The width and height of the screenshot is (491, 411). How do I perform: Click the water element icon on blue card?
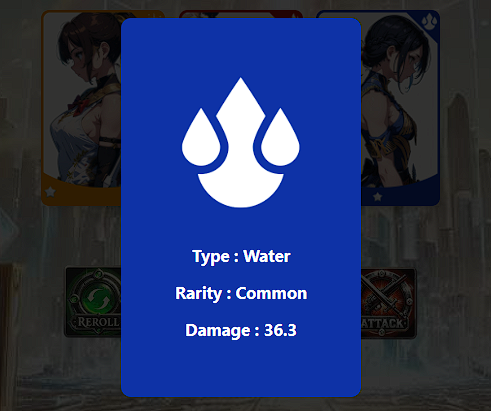coord(429,22)
